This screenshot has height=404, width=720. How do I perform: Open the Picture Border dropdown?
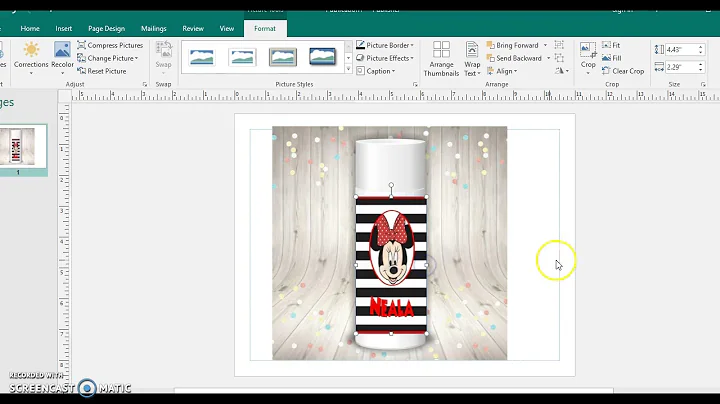385,45
